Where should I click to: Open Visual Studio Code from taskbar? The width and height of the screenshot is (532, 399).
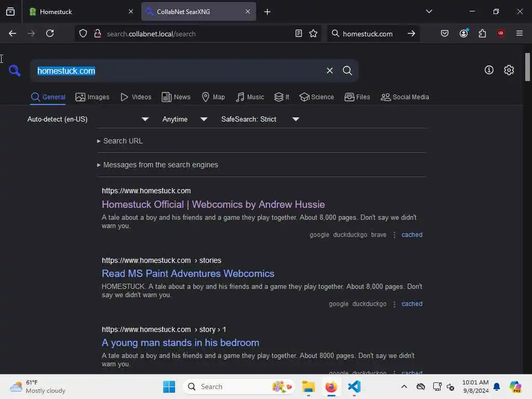pos(354,387)
